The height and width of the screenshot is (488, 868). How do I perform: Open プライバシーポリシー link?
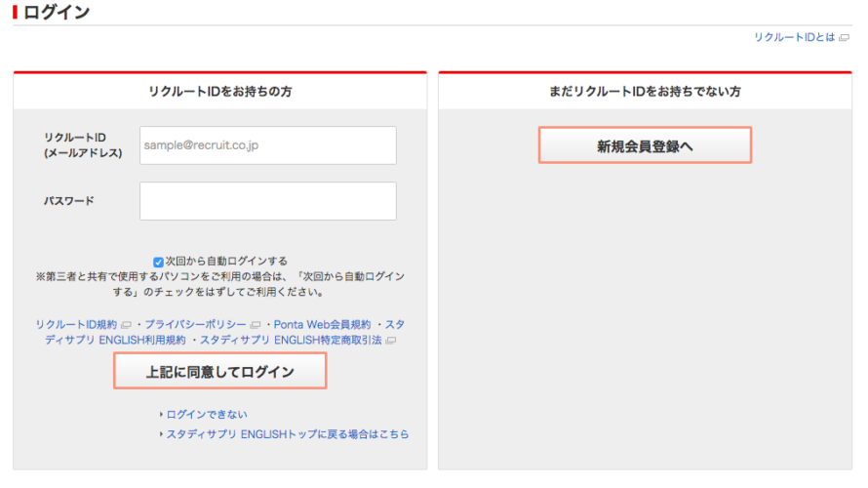coord(195,325)
